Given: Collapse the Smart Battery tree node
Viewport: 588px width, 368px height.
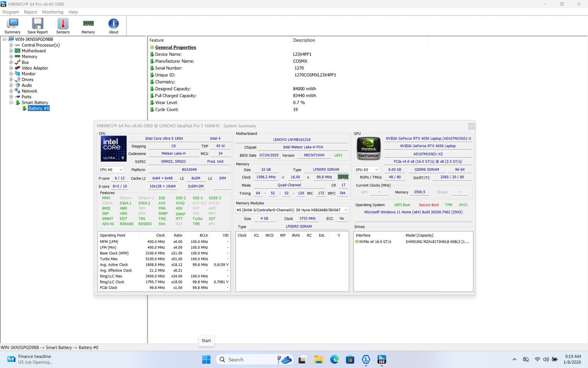Looking at the screenshot, I should (11, 103).
